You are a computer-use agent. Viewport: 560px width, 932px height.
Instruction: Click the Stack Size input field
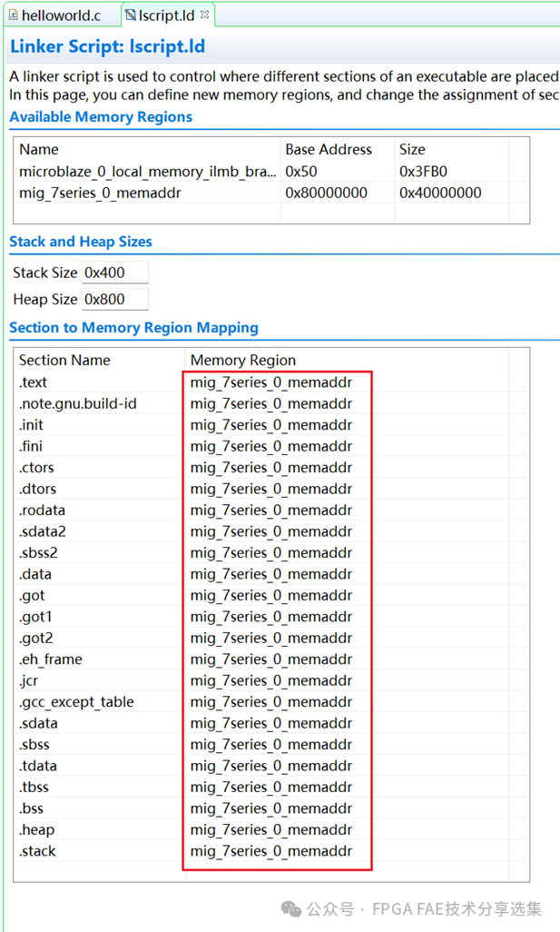pos(114,273)
